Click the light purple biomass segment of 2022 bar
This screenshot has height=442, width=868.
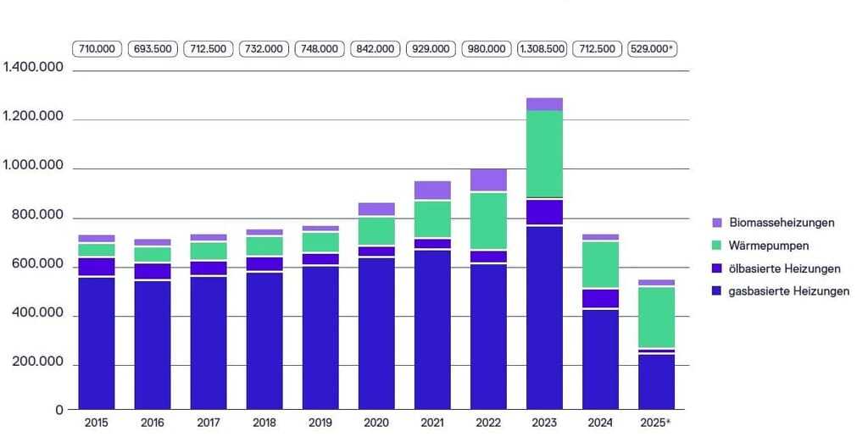[488, 180]
